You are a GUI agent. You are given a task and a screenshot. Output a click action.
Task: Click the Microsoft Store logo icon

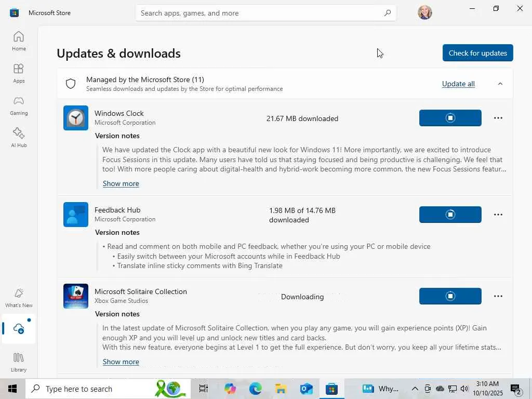pos(14,13)
